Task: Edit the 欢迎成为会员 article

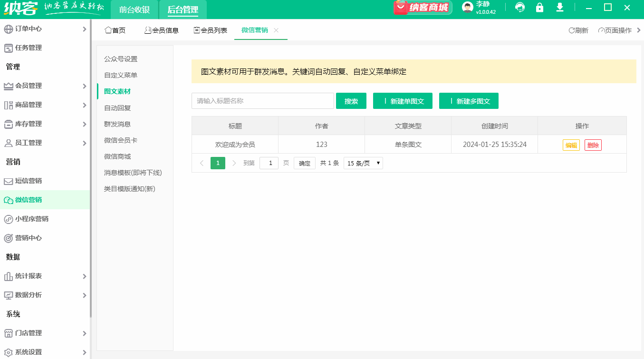Action: point(570,145)
